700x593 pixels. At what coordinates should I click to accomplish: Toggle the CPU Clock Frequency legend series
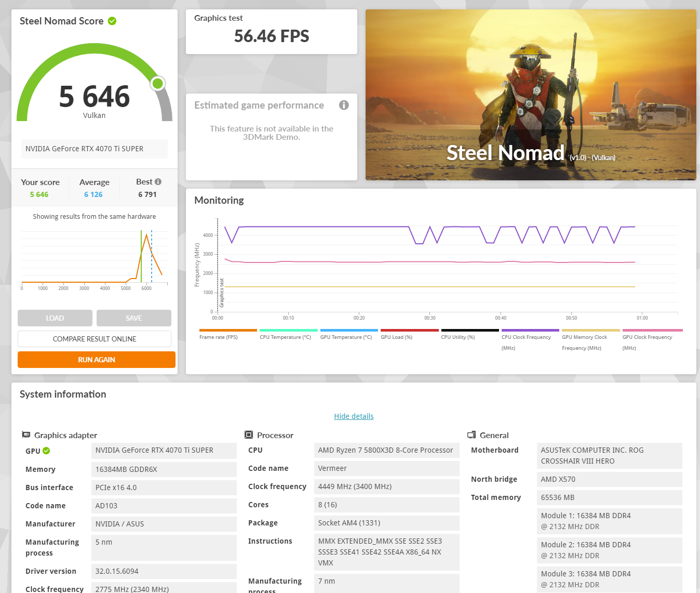(x=530, y=339)
